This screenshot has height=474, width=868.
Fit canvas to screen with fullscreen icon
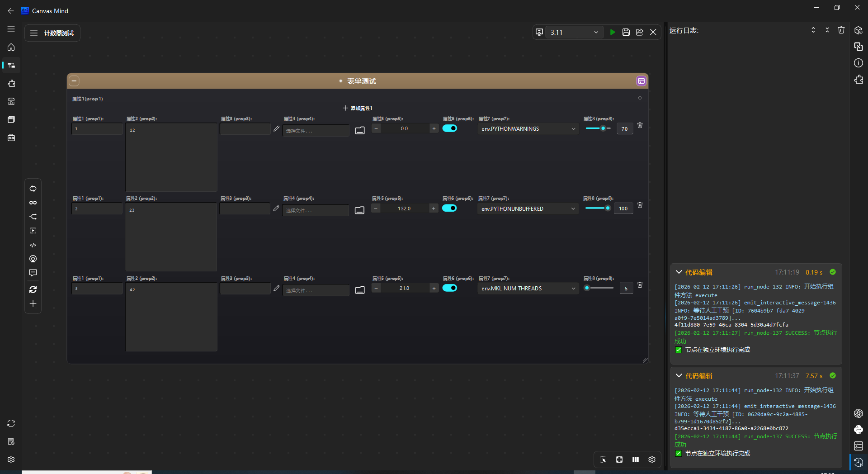coord(619,460)
